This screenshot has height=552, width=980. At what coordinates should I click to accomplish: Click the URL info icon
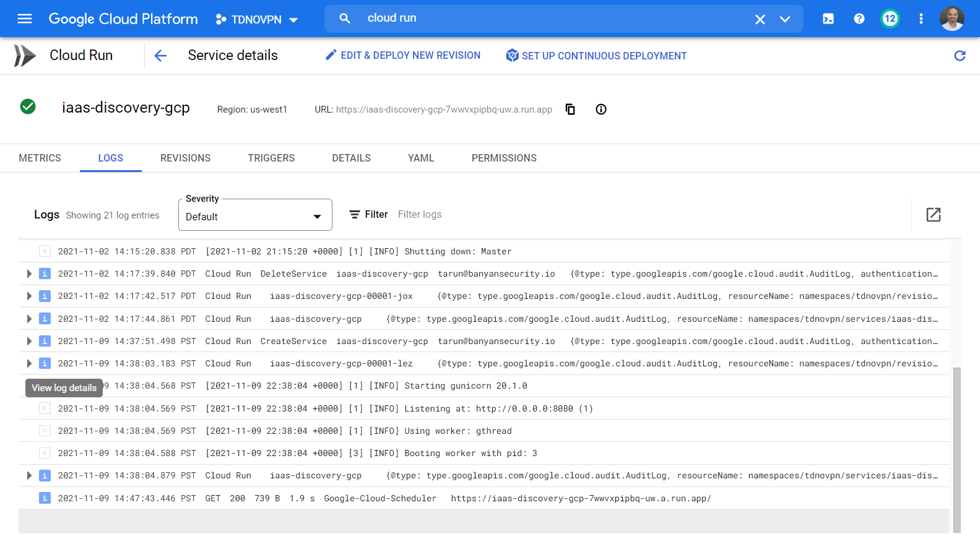point(601,110)
